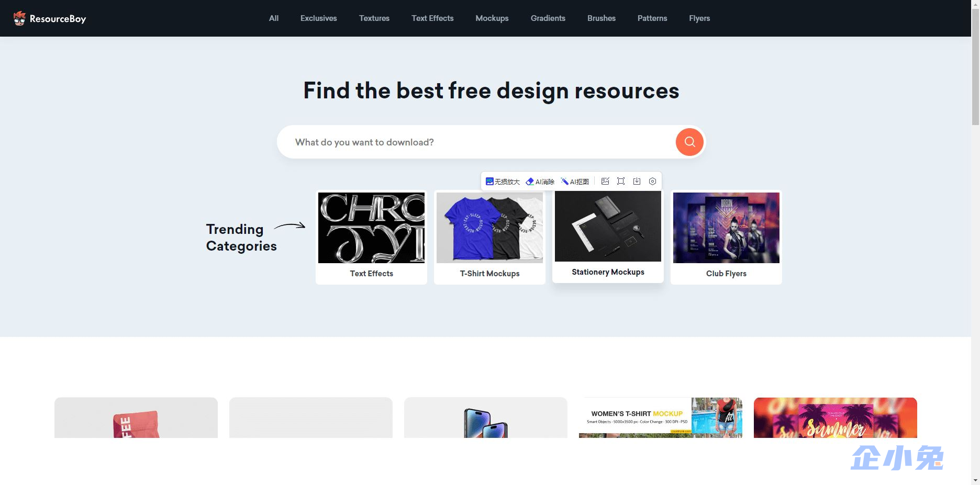Activate the AI cutout tool (AI抠图)
The image size is (980, 485).
[575, 182]
